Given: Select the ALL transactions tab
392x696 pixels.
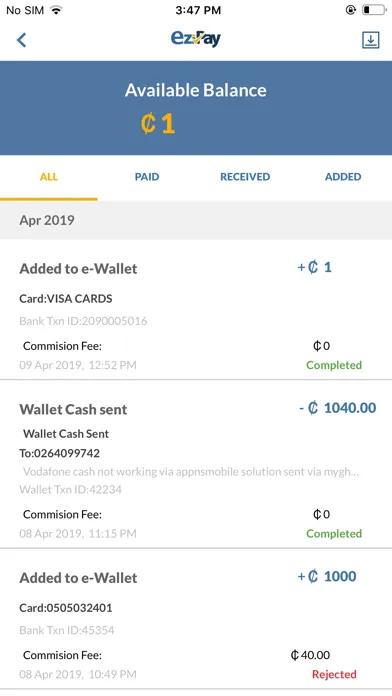Looking at the screenshot, I should [49, 177].
